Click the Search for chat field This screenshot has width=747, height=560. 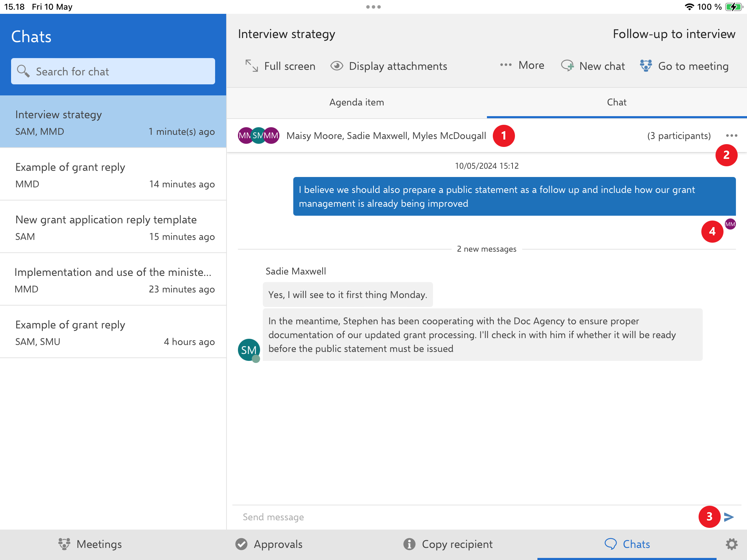pyautogui.click(x=113, y=72)
